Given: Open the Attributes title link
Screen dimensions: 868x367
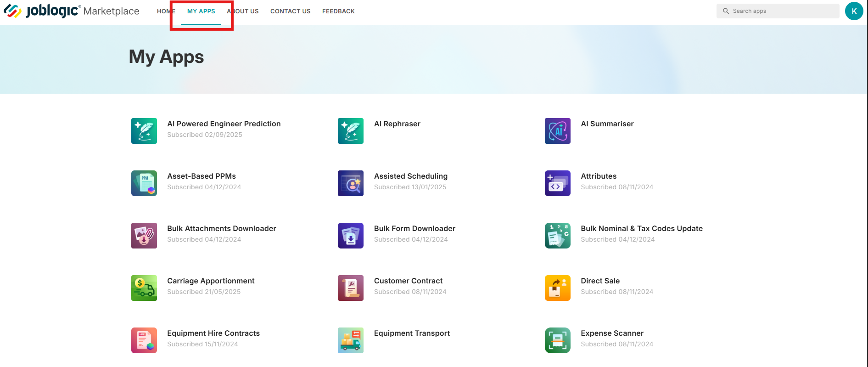Looking at the screenshot, I should tap(599, 176).
